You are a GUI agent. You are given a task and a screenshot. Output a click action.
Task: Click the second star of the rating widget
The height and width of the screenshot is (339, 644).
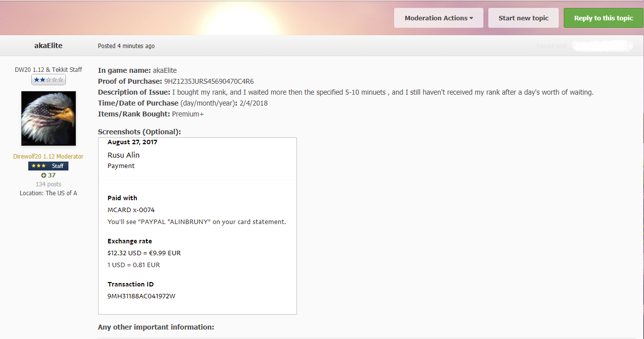(43, 80)
